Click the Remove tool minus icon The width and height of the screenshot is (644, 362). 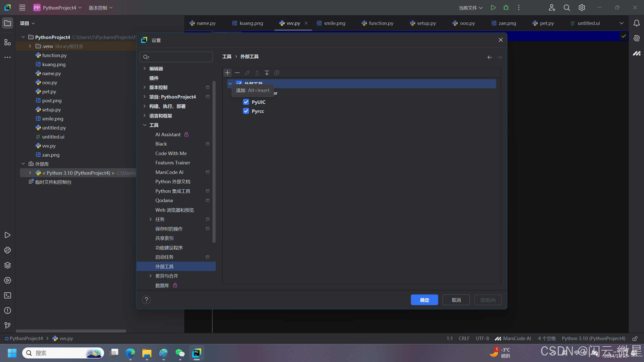pos(237,73)
